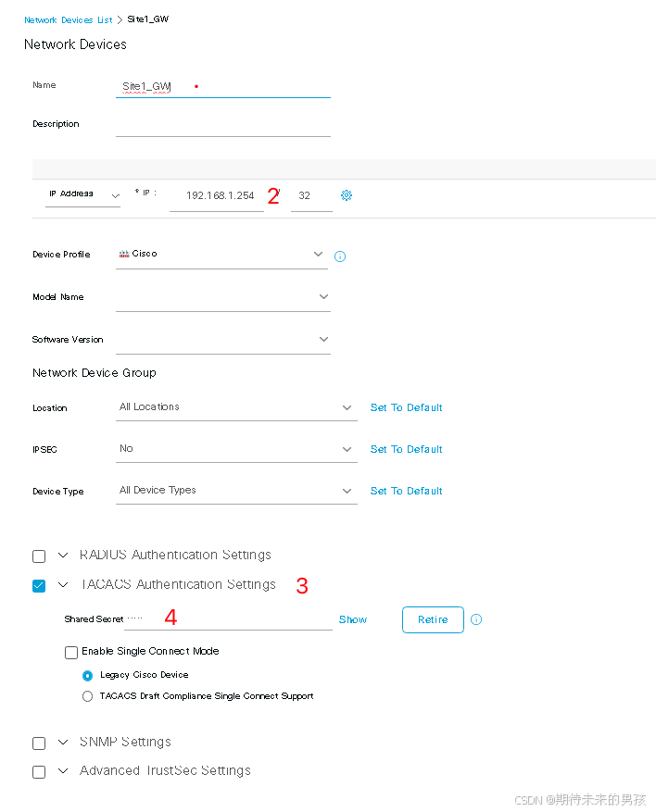The image size is (656, 812).
Task: Reset Location using Set To Default
Action: pos(406,407)
